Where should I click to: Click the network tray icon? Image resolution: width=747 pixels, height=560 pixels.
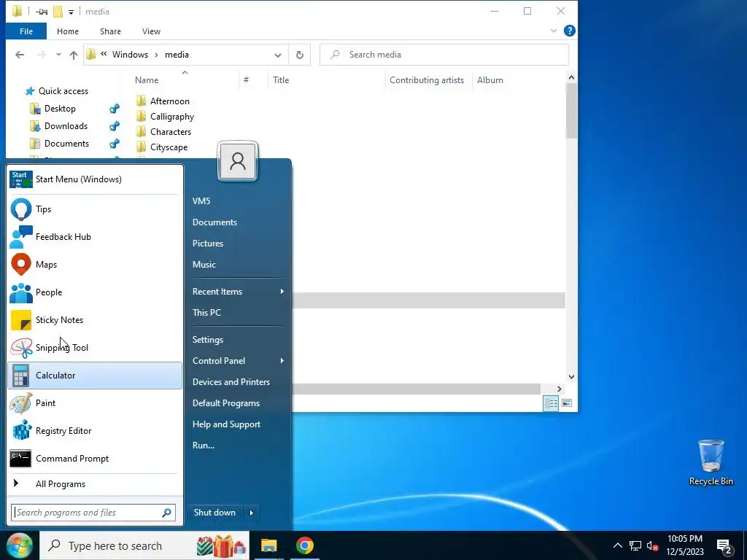[635, 545]
